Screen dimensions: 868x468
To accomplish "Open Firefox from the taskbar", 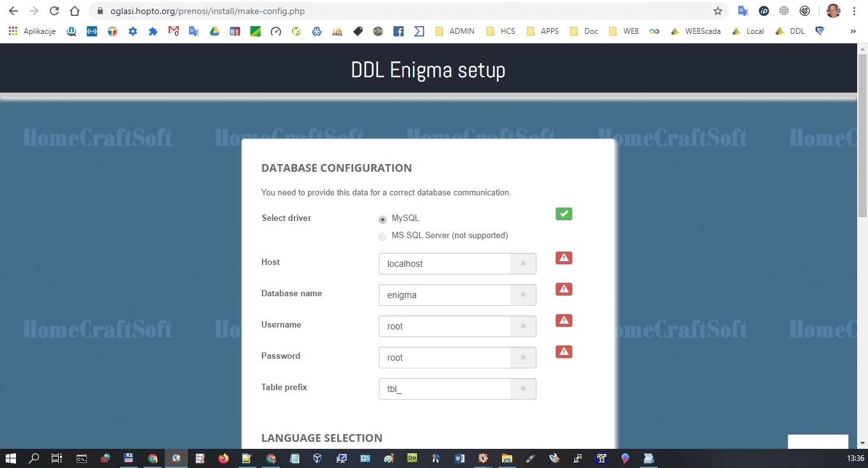I will click(x=223, y=458).
